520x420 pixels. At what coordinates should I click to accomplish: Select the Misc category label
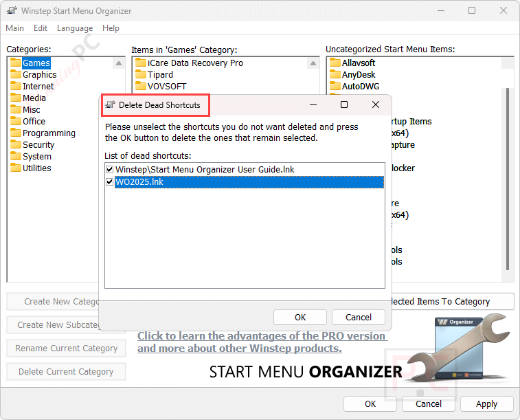tap(31, 109)
